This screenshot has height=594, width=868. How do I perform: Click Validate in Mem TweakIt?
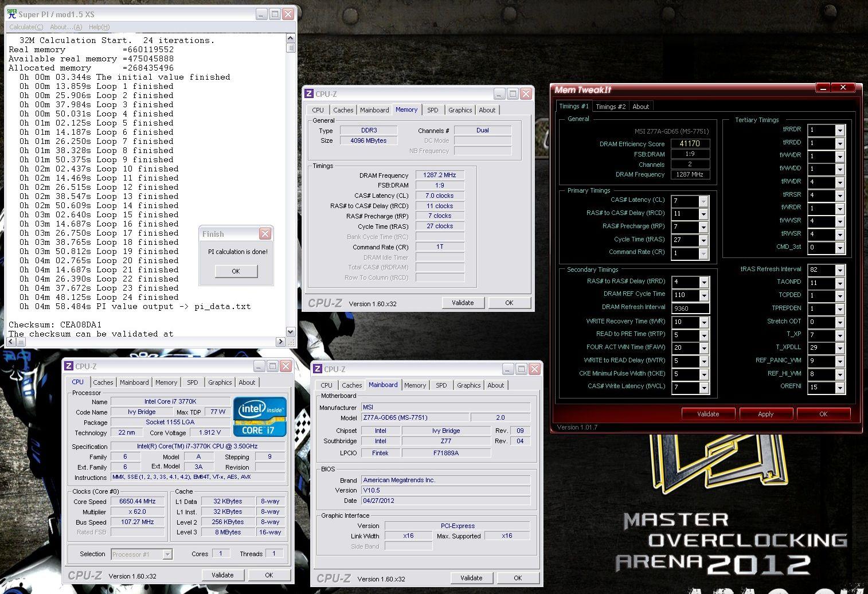[x=708, y=414]
